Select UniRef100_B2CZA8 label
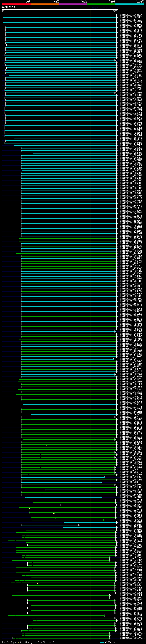Screen dimensions: 146x644 131,75
